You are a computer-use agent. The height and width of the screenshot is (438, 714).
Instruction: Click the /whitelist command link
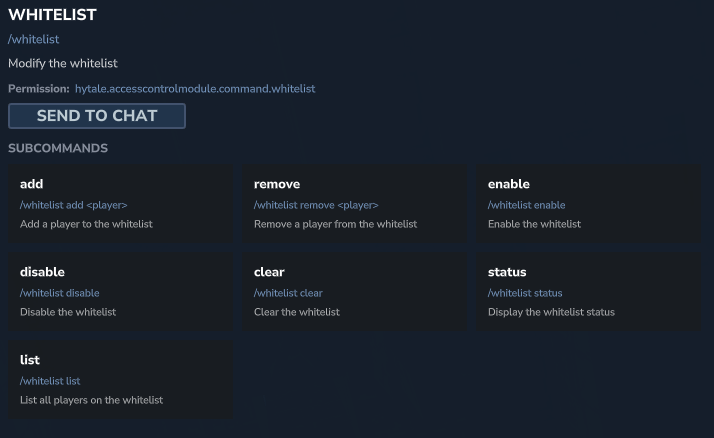pyautogui.click(x=34, y=40)
